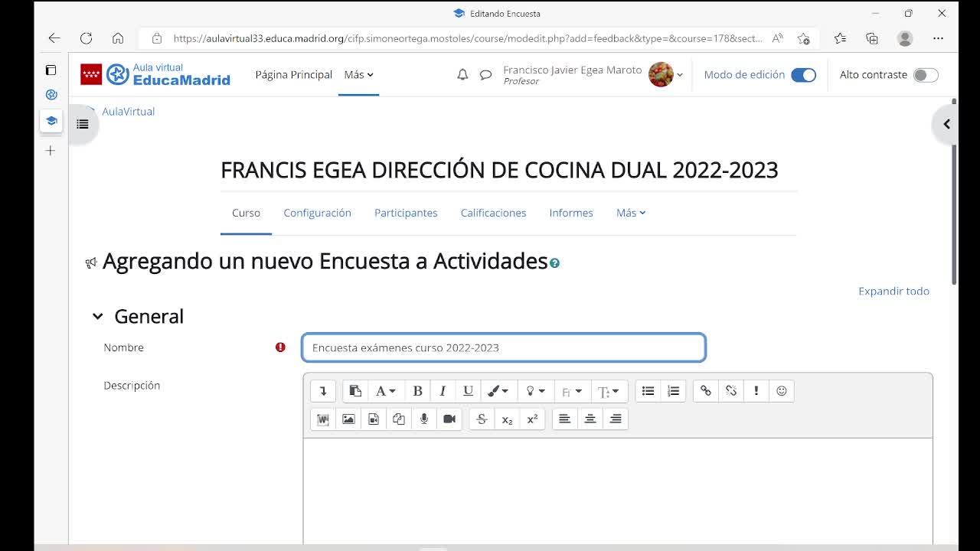Open the font family dropdown
The height and width of the screenshot is (551, 980).
572,391
